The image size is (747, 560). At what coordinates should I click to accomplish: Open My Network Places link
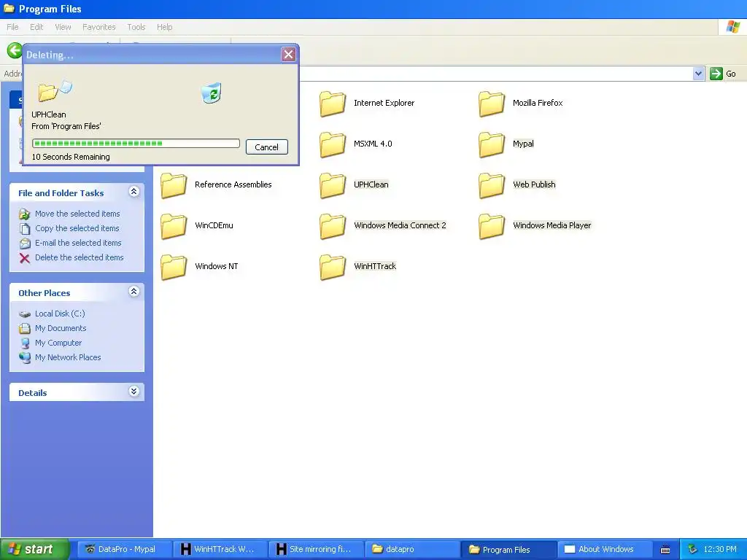(68, 357)
